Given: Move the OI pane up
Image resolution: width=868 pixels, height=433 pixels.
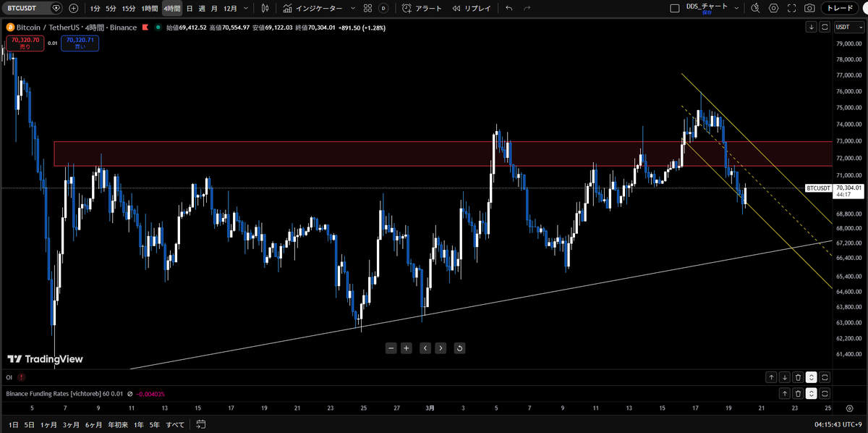Looking at the screenshot, I should (772, 377).
